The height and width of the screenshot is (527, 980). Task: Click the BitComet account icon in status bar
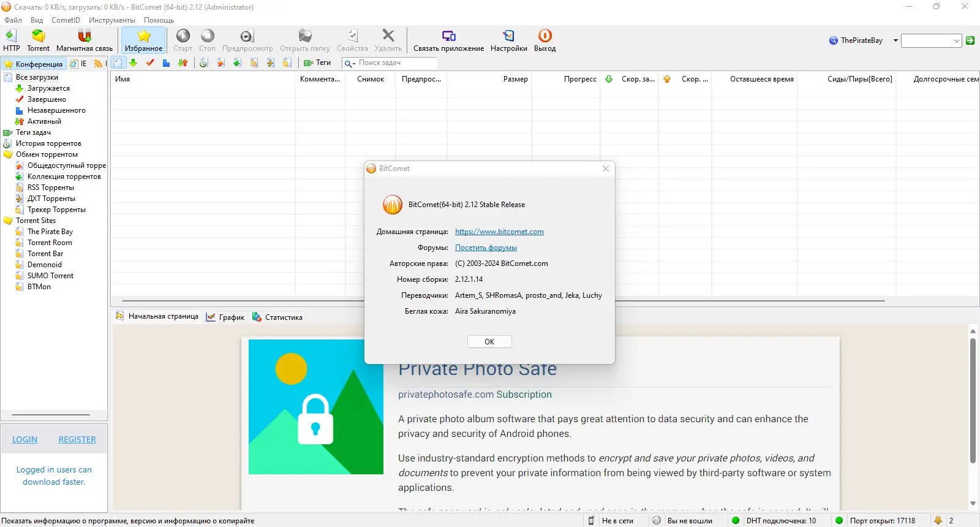(x=657, y=520)
